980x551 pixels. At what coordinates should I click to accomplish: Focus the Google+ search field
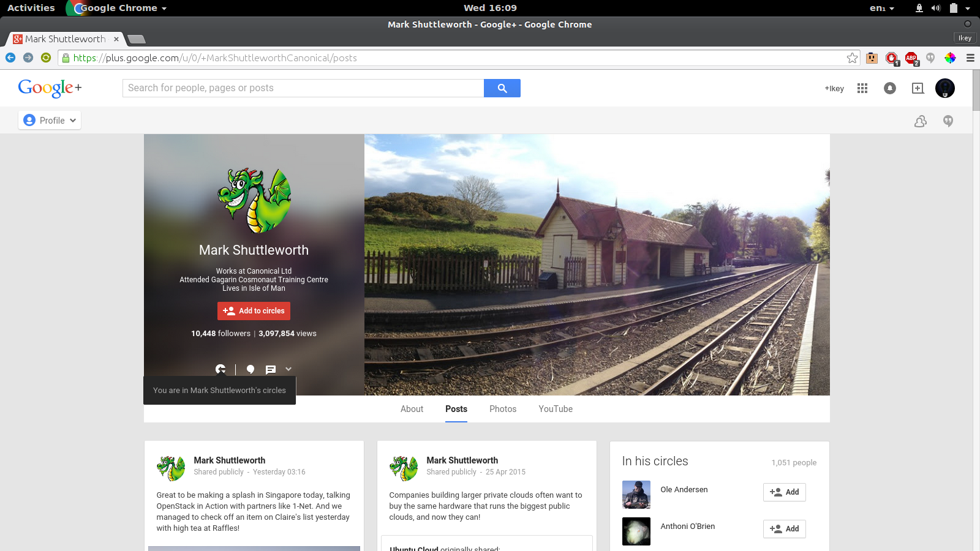[x=303, y=88]
